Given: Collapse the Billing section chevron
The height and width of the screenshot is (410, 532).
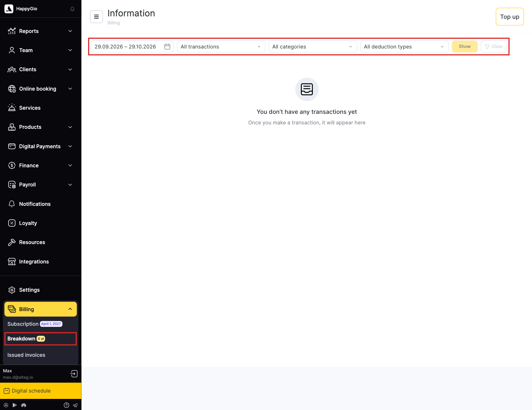Looking at the screenshot, I should [70, 309].
